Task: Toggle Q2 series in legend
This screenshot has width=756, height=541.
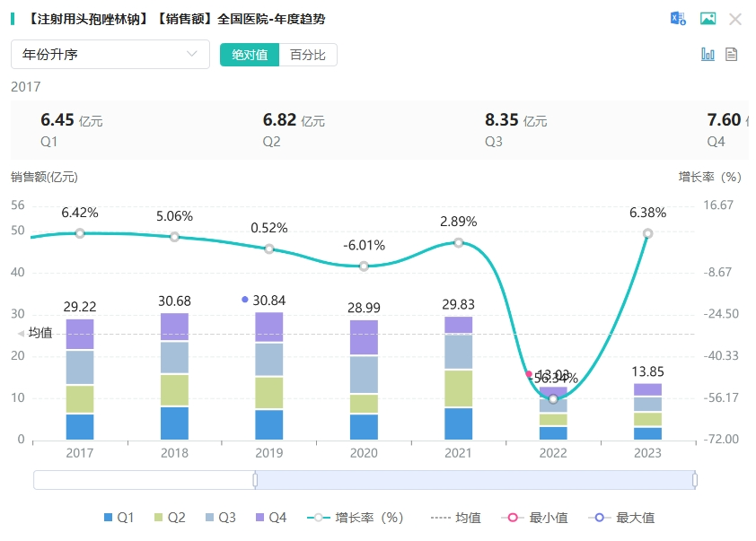Action: click(170, 518)
